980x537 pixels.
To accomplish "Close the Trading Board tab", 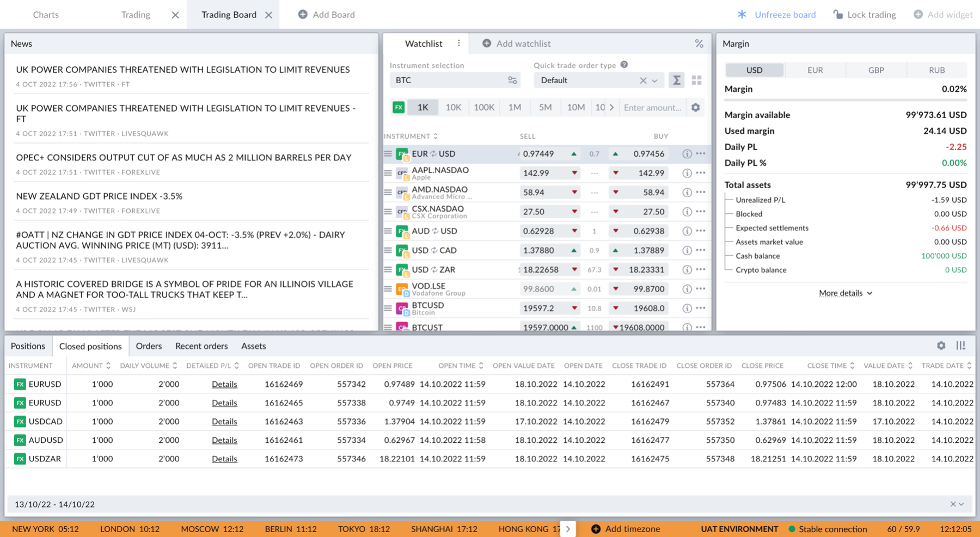I will pos(268,15).
